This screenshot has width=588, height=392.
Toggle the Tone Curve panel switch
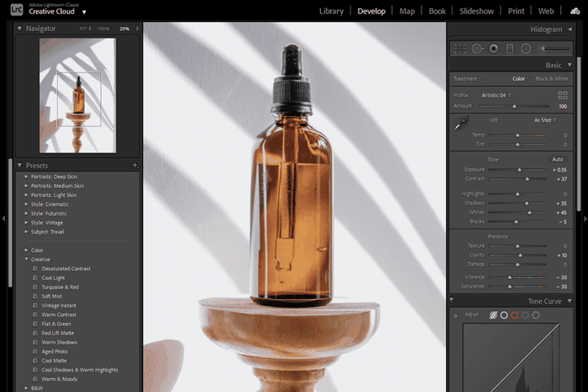[451, 301]
